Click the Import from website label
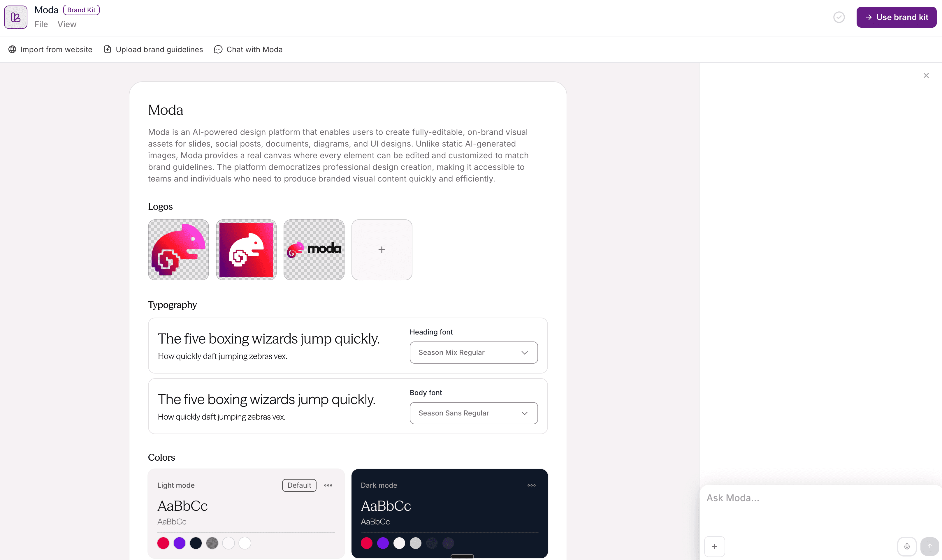Image resolution: width=942 pixels, height=560 pixels. [x=56, y=50]
